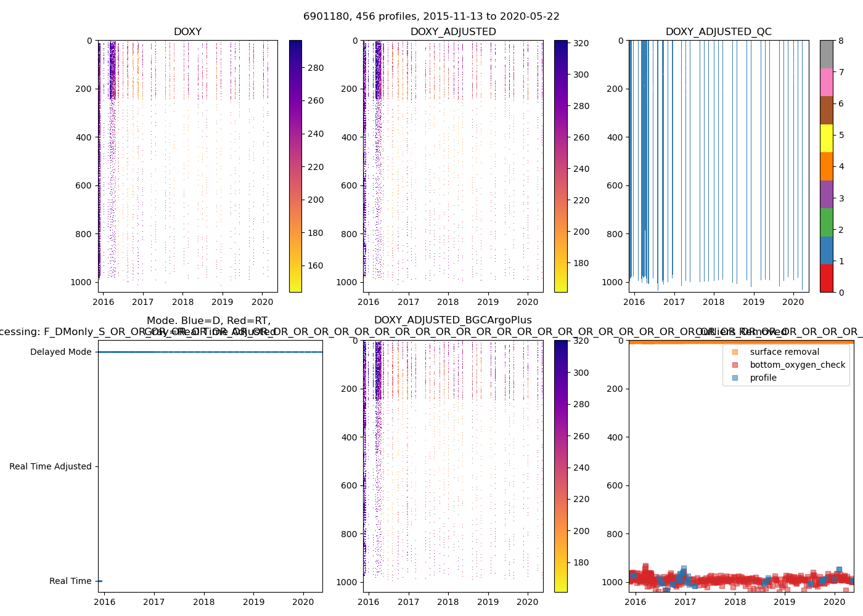
Task: Click the Real Time axis label
Action: coord(70,581)
